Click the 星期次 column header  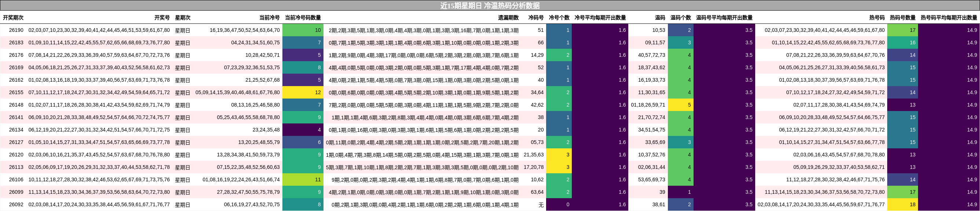click(x=183, y=18)
